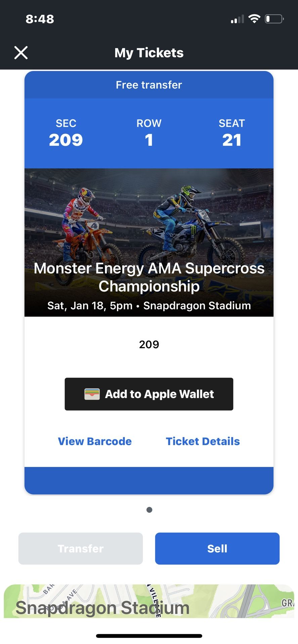The width and height of the screenshot is (298, 644).
Task: Tap the battery indicator icon
Action: 274,19
